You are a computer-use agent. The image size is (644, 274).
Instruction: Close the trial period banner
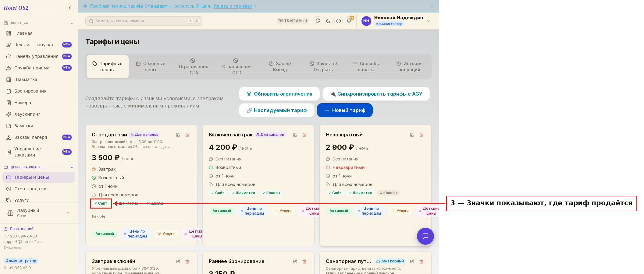click(x=432, y=6)
